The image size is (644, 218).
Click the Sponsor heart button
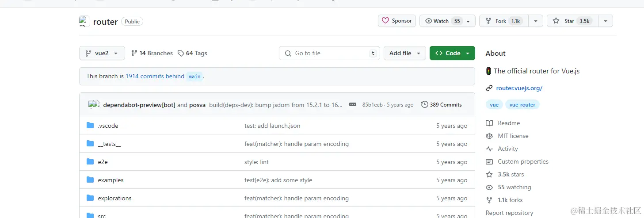397,21
